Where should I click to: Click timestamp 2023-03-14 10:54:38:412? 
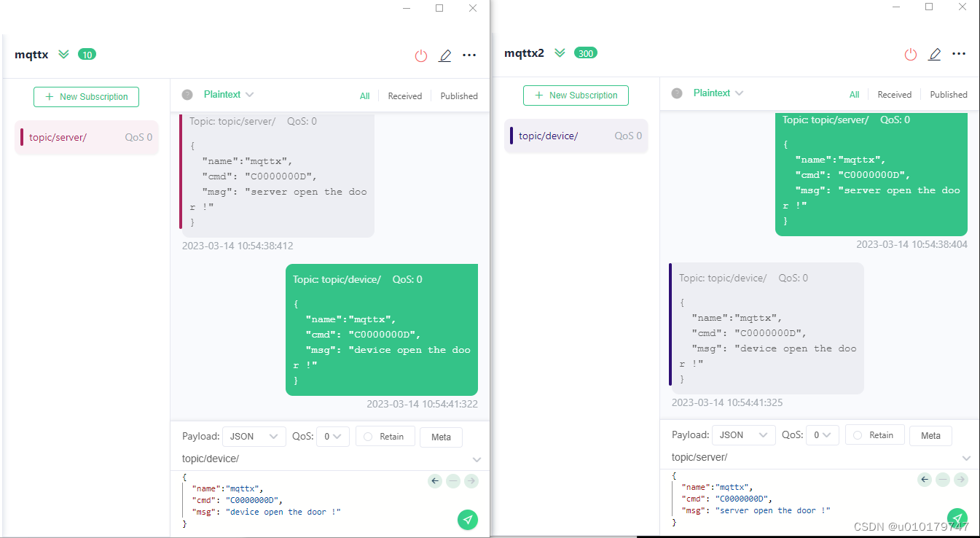pos(238,246)
